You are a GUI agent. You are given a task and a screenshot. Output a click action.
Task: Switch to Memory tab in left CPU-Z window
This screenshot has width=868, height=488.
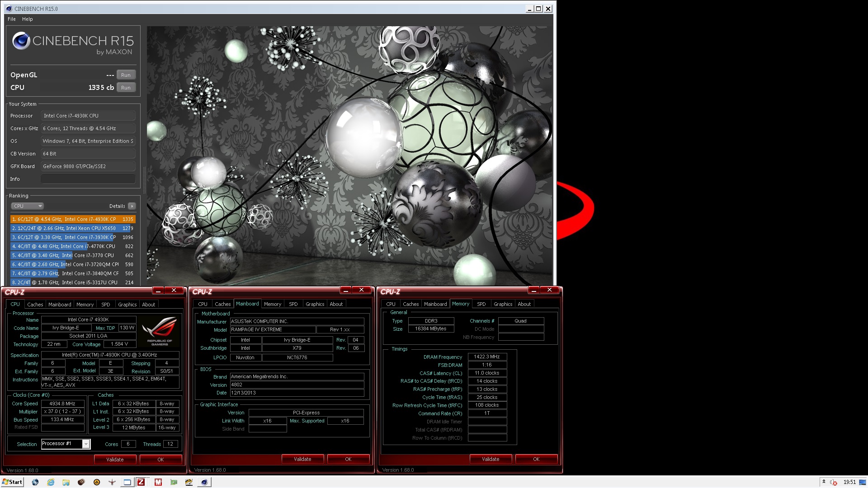point(85,305)
